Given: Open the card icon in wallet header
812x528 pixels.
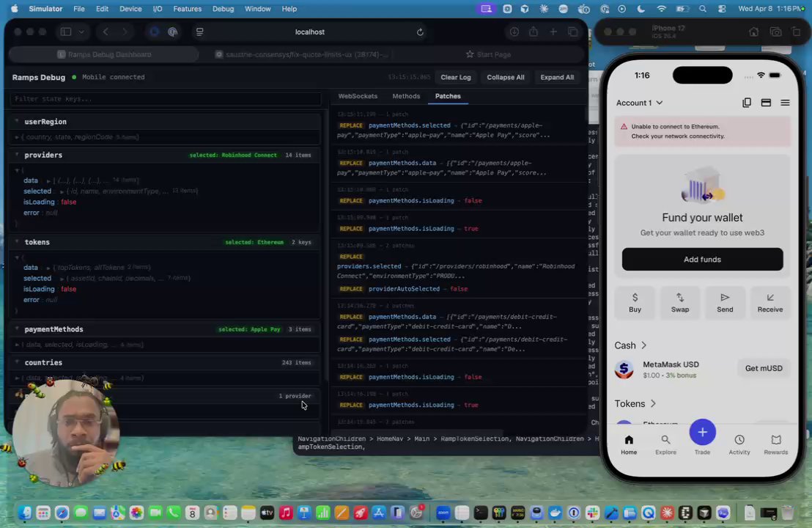Looking at the screenshot, I should click(766, 103).
